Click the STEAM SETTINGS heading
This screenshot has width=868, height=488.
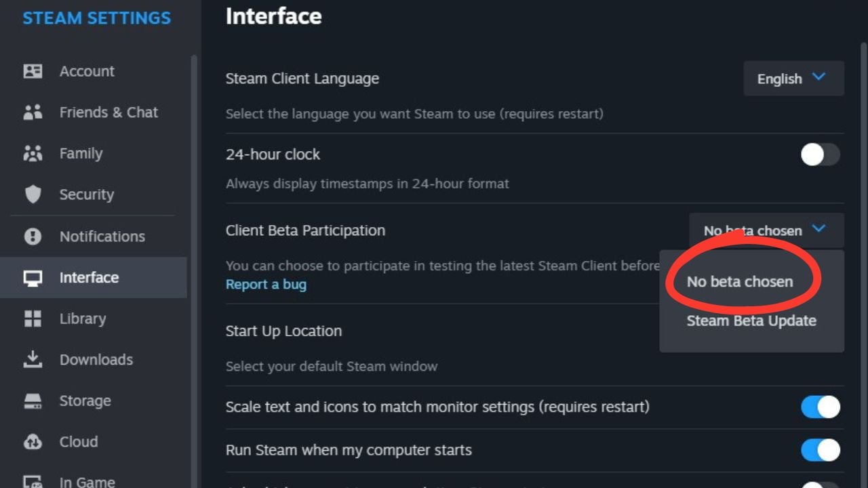tap(96, 18)
